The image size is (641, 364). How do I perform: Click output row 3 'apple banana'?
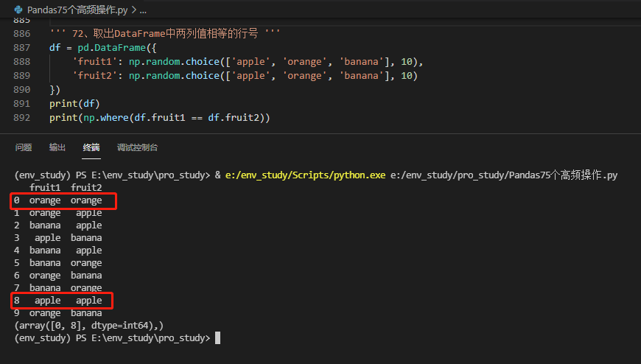click(x=57, y=237)
